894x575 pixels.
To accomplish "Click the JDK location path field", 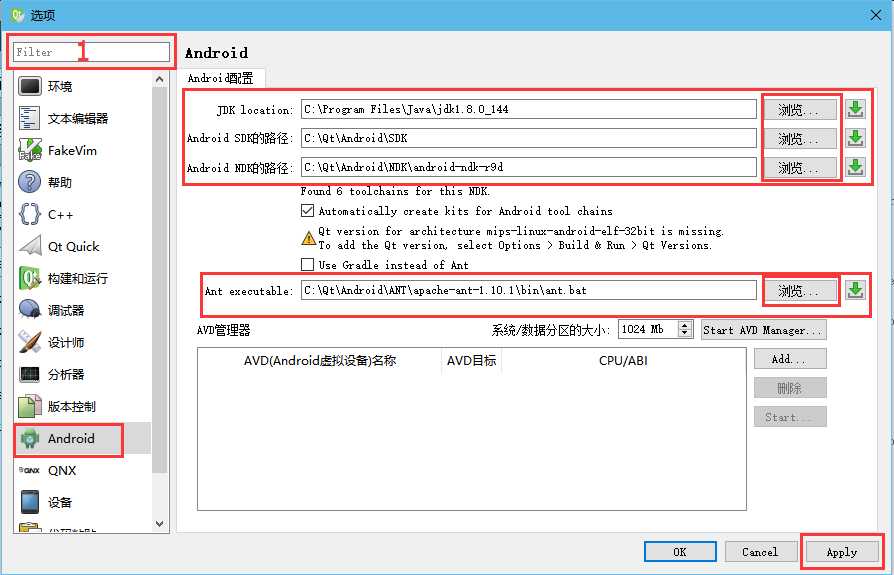I will [529, 109].
